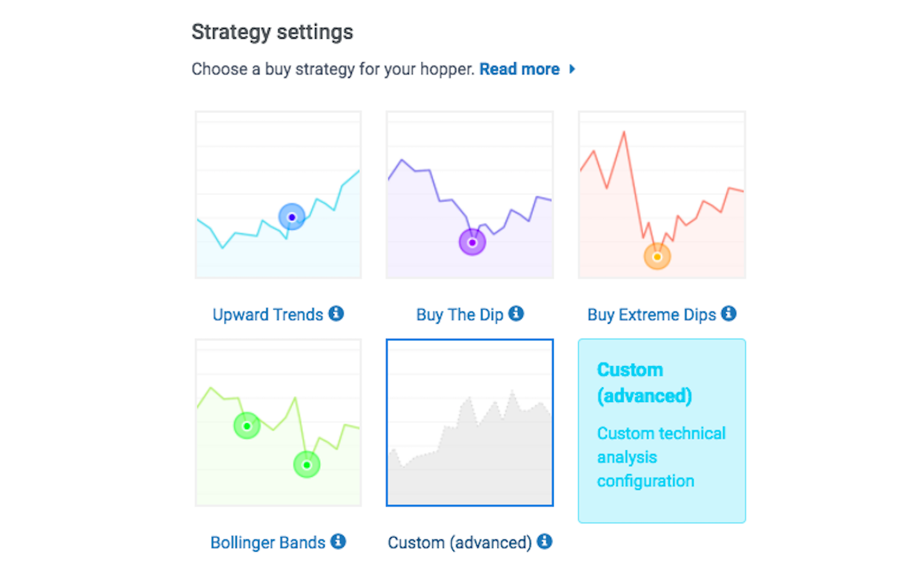Select the Custom (advanced) gray chart
The image size is (924, 578).
click(x=470, y=423)
